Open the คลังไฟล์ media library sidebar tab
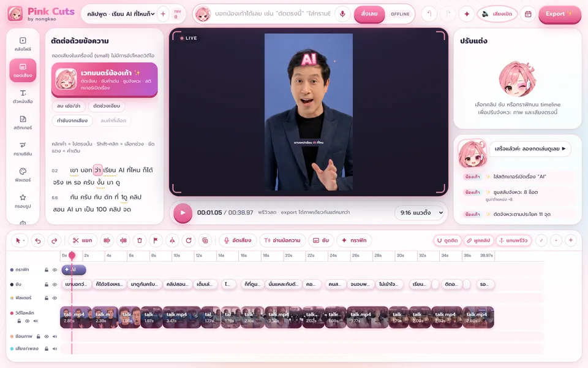 click(x=23, y=44)
